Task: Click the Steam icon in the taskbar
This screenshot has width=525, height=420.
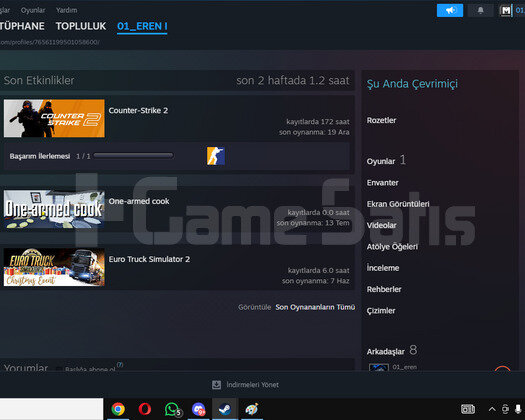Action: (x=225, y=409)
